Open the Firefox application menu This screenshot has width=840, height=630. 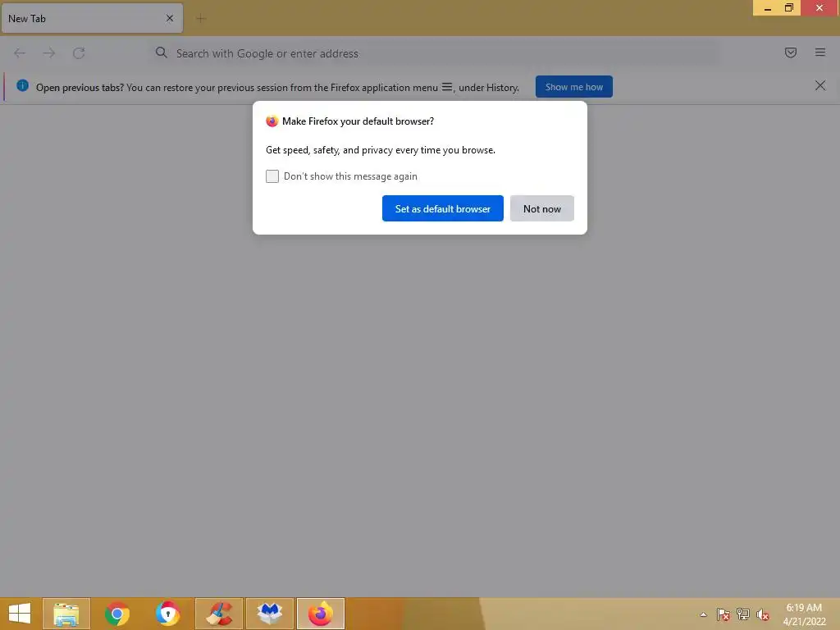(820, 52)
